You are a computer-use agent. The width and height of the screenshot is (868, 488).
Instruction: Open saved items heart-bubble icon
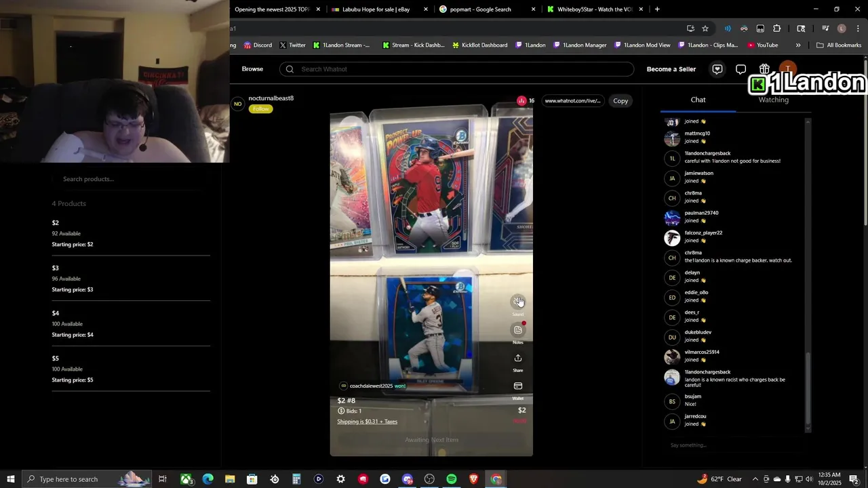point(717,69)
